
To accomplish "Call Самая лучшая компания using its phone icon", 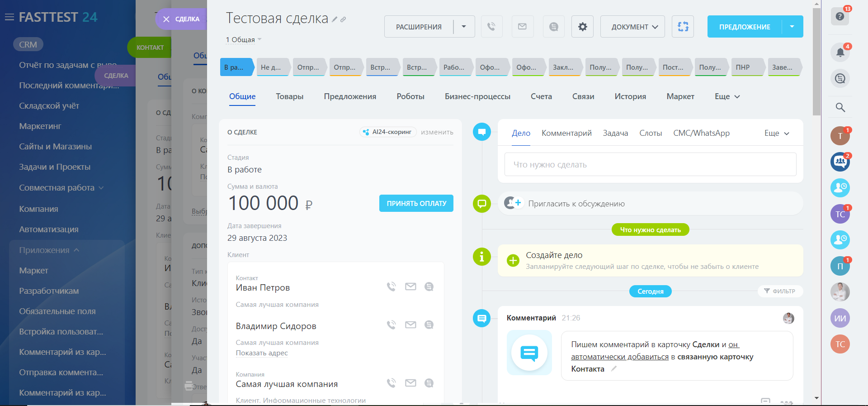I will (x=391, y=383).
